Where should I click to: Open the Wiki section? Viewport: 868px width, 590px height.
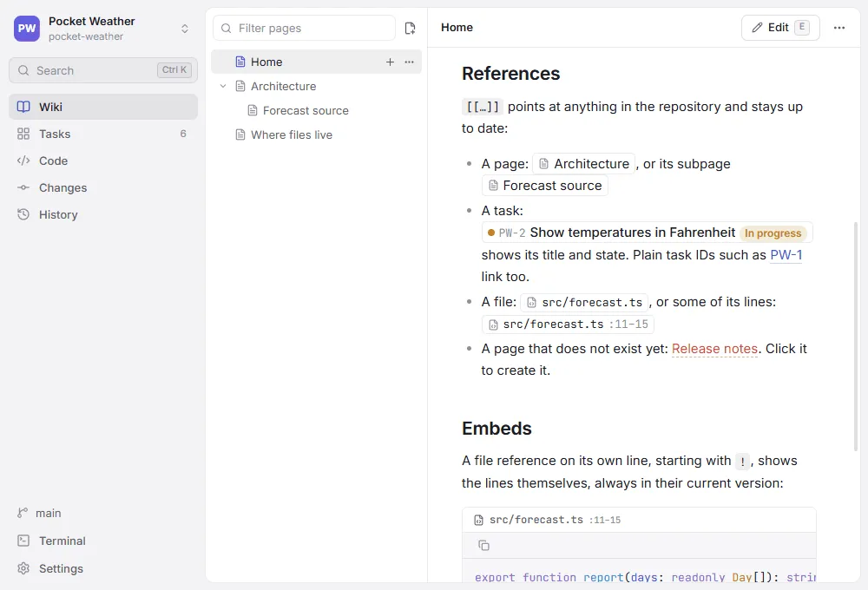103,107
